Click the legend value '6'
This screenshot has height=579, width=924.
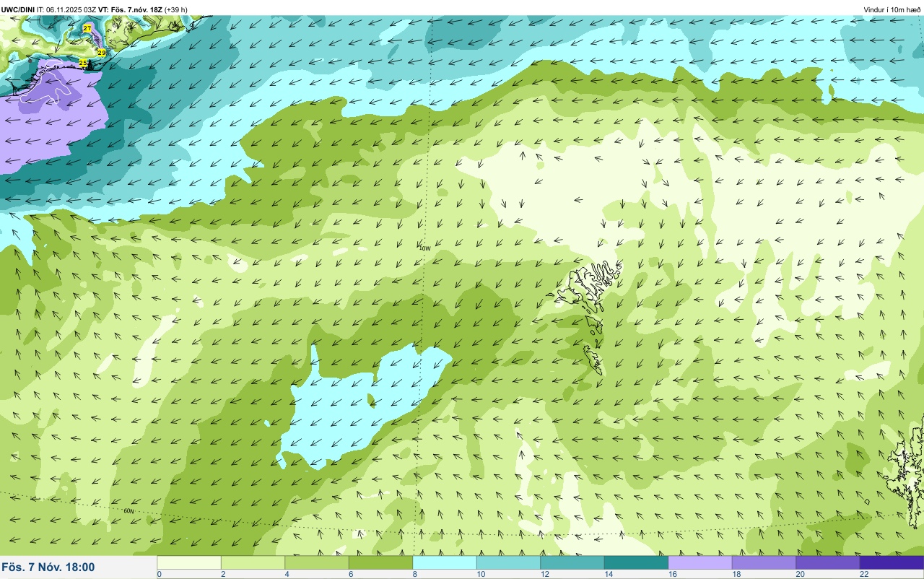point(351,574)
